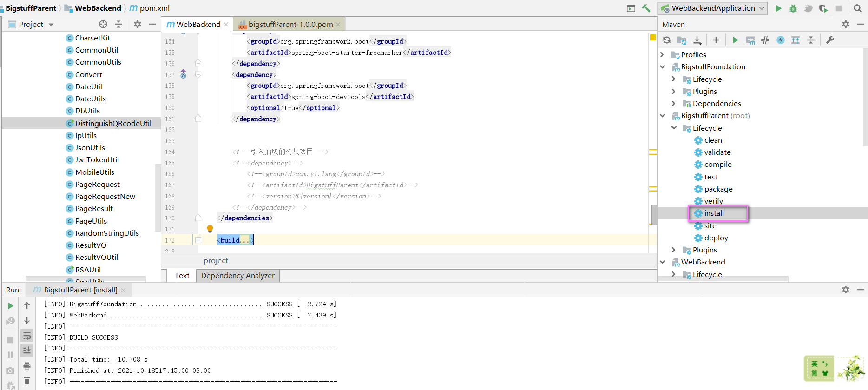The width and height of the screenshot is (868, 390).
Task: Select deploy lifecycle goal
Action: tap(716, 238)
